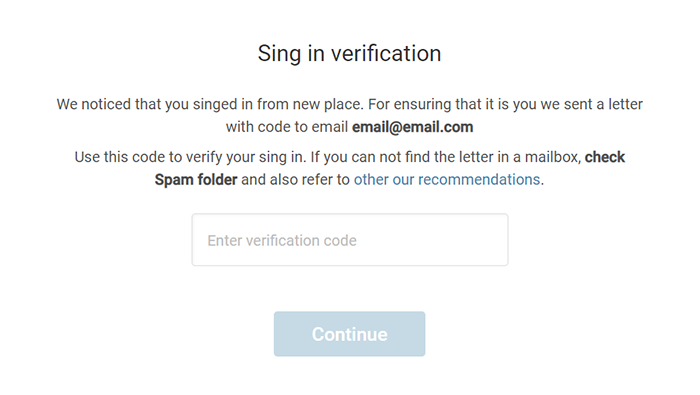Click the placeholder text in the code box
This screenshot has width=700, height=395.
[282, 241]
